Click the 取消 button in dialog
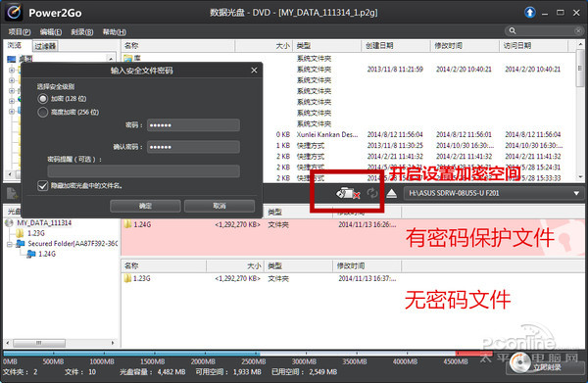Screen dimensions: 588x383 [x=220, y=206]
